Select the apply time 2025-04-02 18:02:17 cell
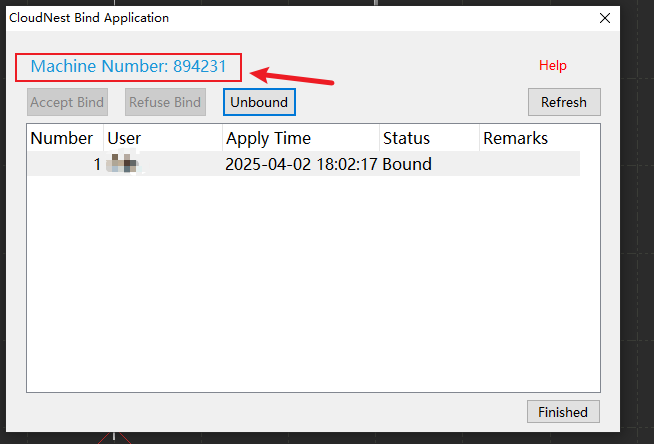This screenshot has height=444, width=654. 301,164
